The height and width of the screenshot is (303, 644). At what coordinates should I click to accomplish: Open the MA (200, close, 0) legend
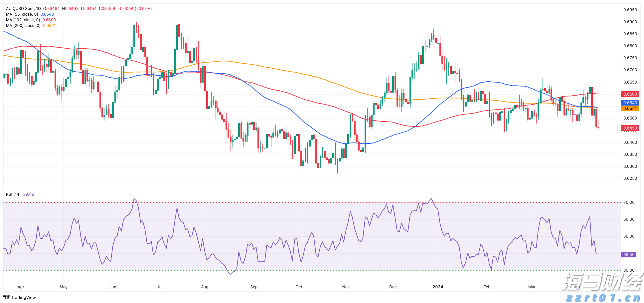click(23, 26)
